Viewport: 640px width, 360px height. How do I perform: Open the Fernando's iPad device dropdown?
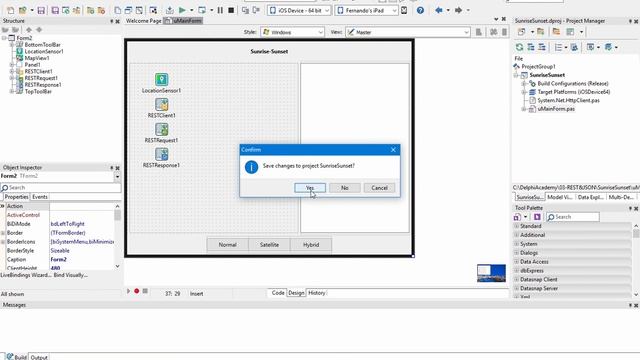click(x=367, y=10)
